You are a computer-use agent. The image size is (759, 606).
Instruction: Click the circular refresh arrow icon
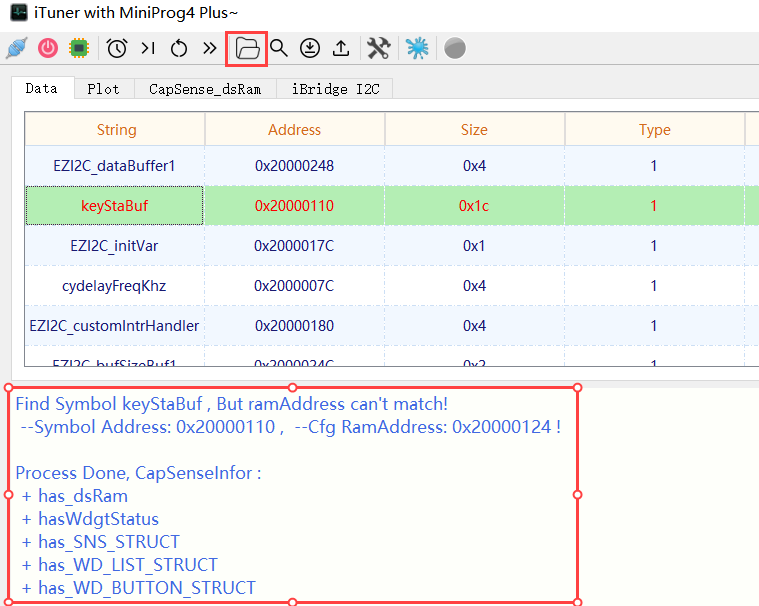click(179, 48)
